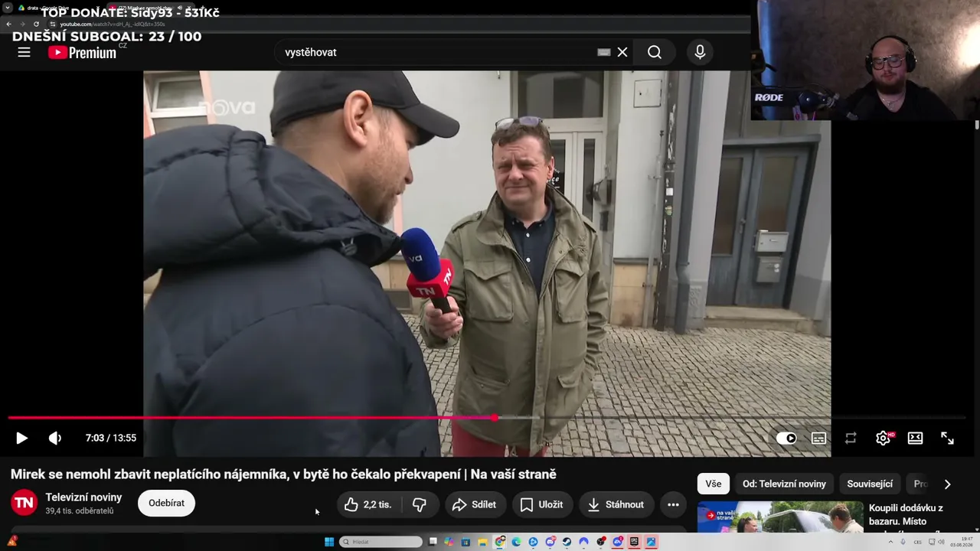This screenshot has height=551, width=980.
Task: Click the video title text "Mirek se nemohl zbavit…"
Action: [283, 474]
